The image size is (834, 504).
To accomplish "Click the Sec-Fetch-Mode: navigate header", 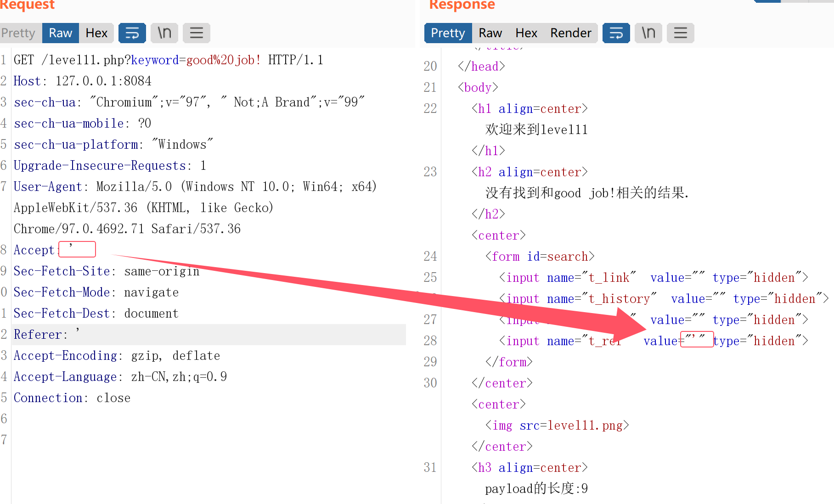I will pos(96,292).
